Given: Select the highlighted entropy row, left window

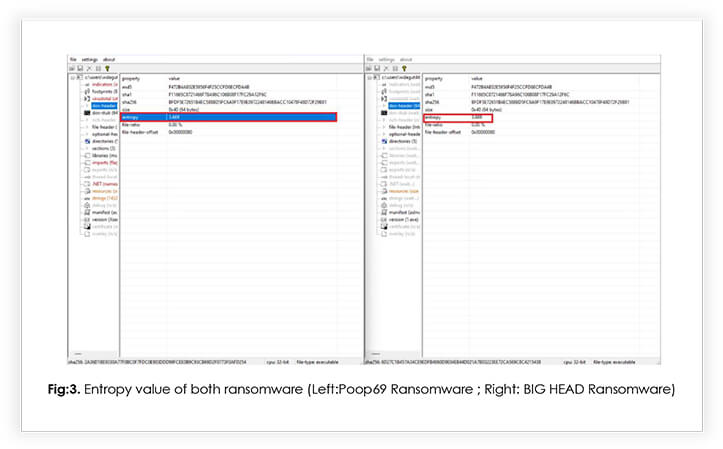Looking at the screenshot, I should click(x=228, y=117).
